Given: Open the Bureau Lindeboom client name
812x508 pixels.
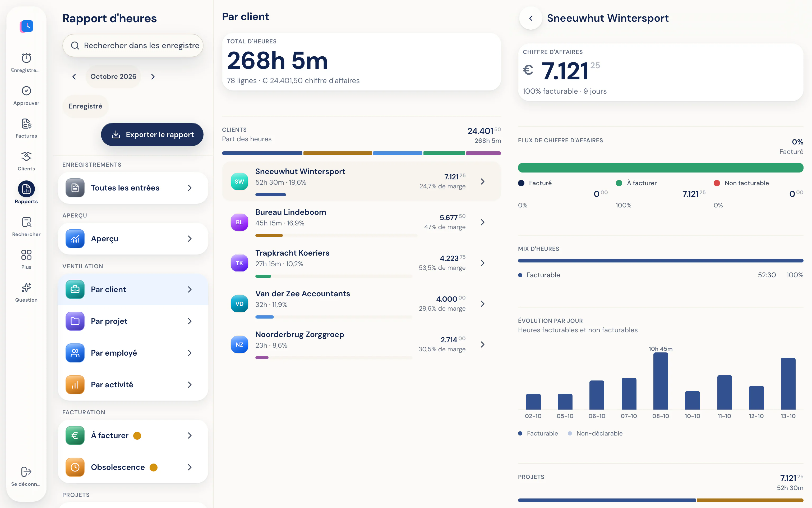Looking at the screenshot, I should pyautogui.click(x=290, y=212).
